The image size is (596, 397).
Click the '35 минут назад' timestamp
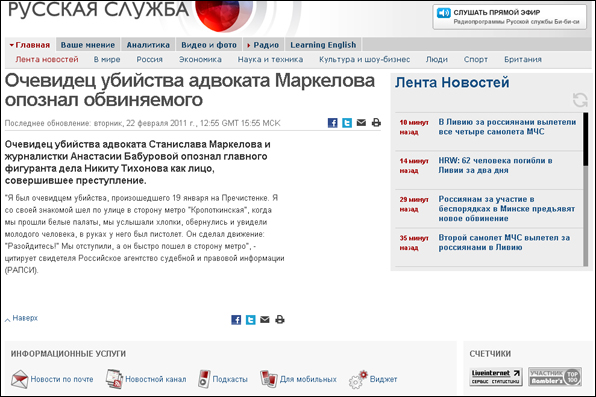click(414, 243)
